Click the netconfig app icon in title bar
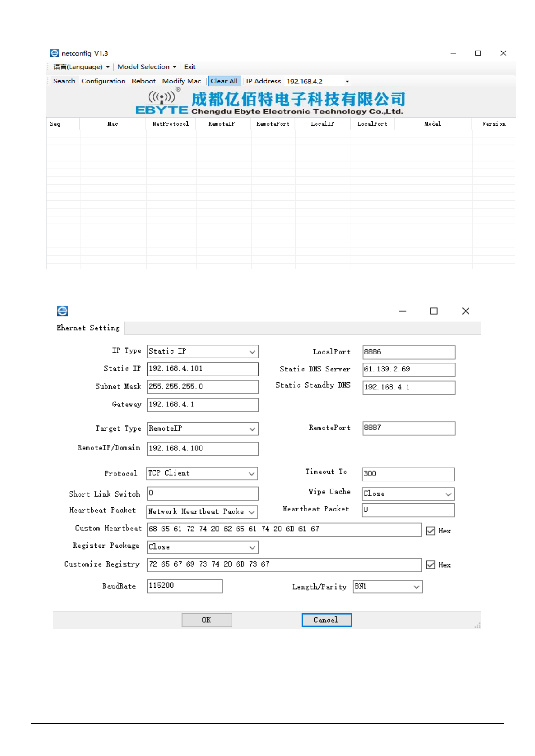Viewport: 535px width, 756px height. 54,53
